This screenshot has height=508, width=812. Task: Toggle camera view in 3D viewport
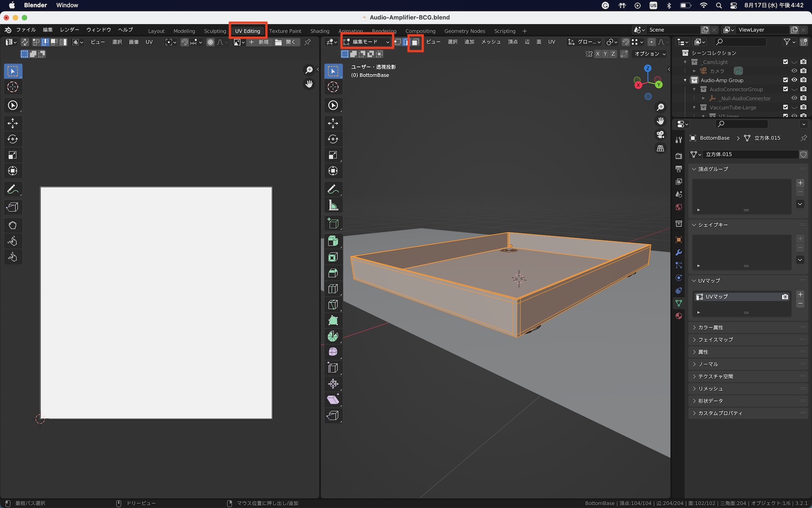pos(661,135)
